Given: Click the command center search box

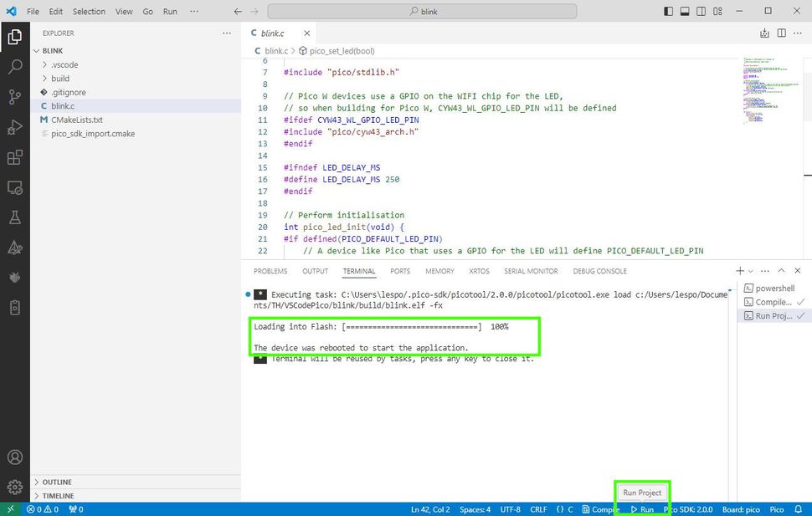Looking at the screenshot, I should (x=422, y=12).
